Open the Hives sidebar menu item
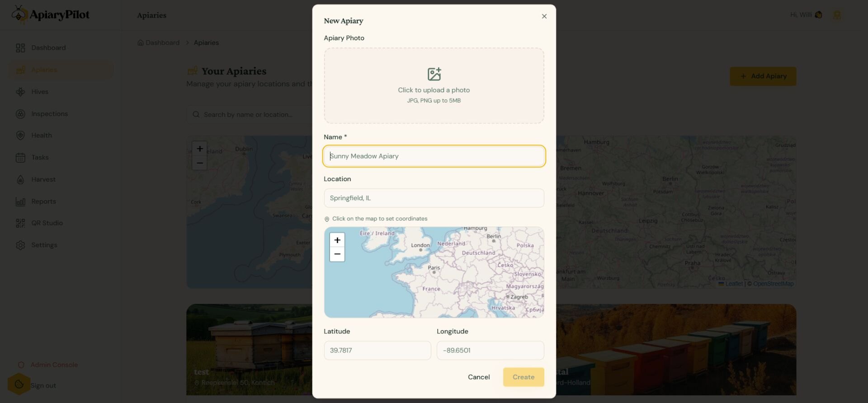Viewport: 868px width, 403px height. (61, 92)
